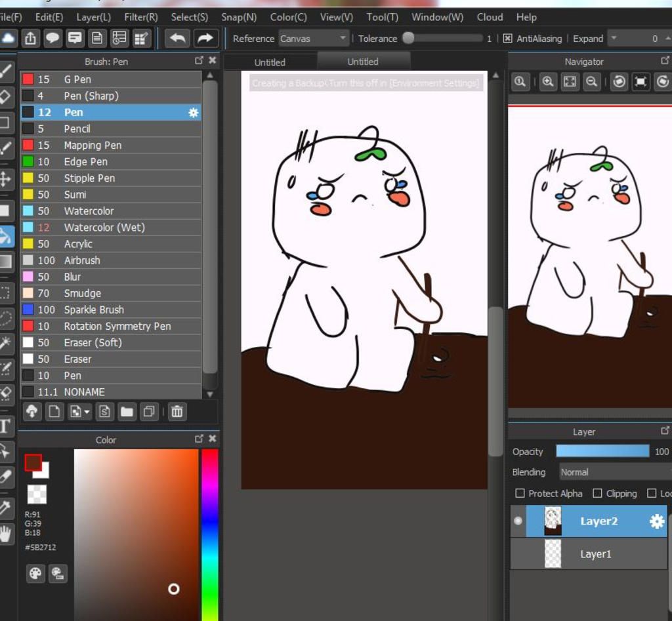Image resolution: width=672 pixels, height=621 pixels.
Task: Rotate canvas left in the Navigator
Action: [x=619, y=81]
